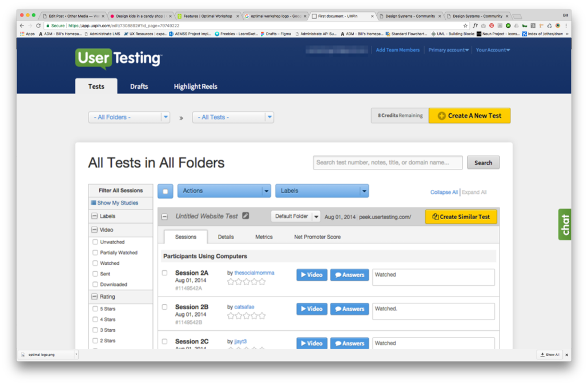
Task: Collapse the Video filter section
Action: coord(95,230)
